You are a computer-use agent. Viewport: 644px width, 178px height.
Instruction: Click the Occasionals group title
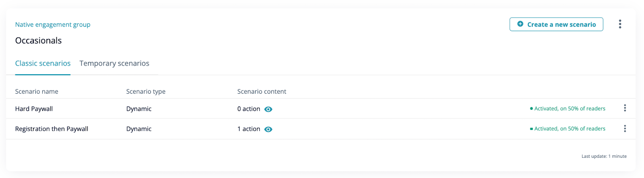[x=38, y=41]
